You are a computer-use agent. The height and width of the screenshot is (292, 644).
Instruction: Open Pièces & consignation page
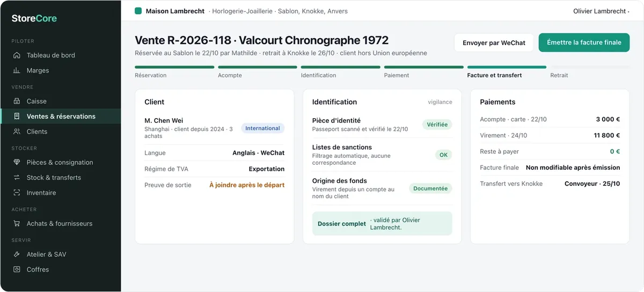coord(60,162)
